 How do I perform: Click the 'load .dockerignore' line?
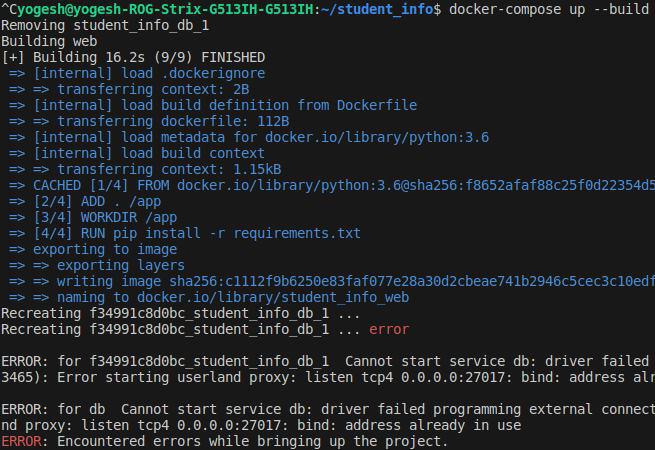click(x=137, y=73)
